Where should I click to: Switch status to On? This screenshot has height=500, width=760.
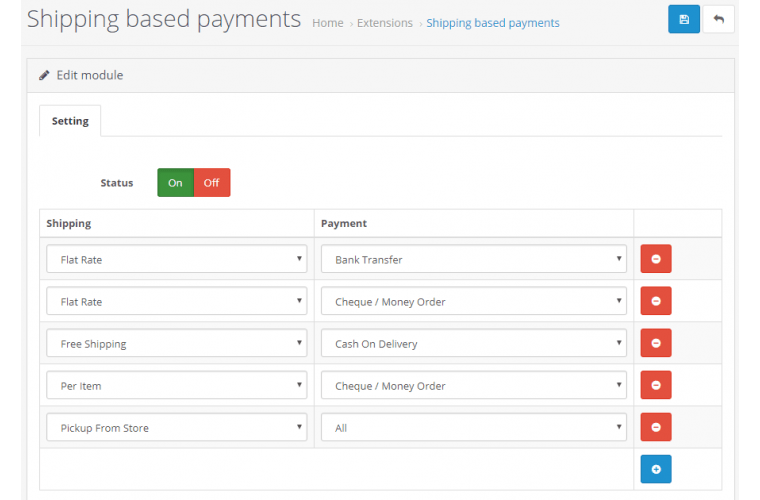click(x=175, y=183)
